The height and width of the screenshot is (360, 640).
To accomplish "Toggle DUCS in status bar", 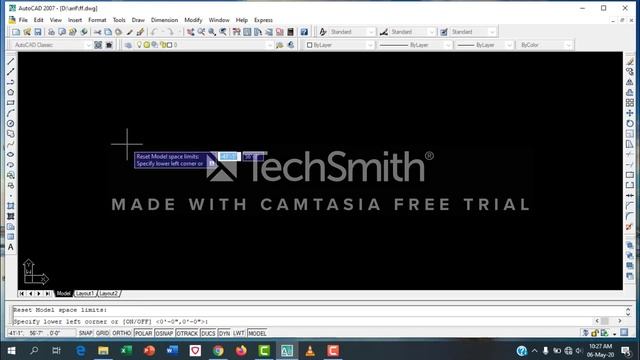I will tap(208, 333).
